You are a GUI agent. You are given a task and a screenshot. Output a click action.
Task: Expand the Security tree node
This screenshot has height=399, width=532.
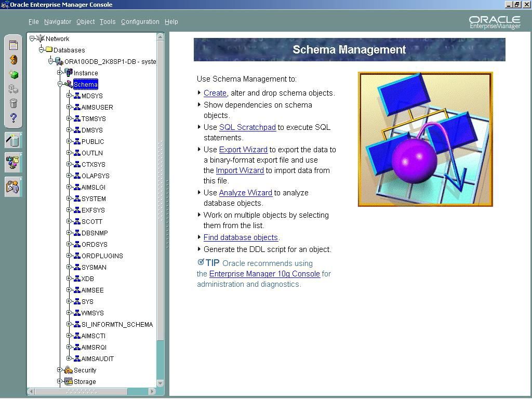click(x=60, y=370)
